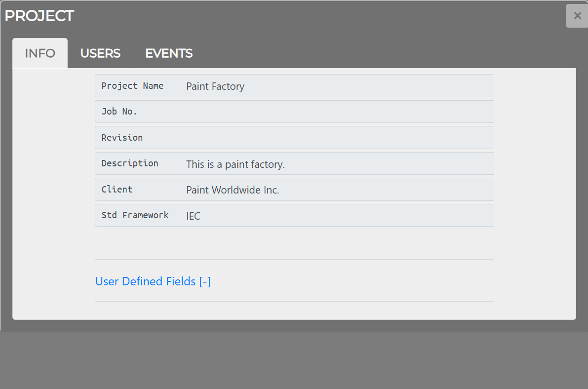This screenshot has width=588, height=389.
Task: Switch to the INFO tab
Action: pos(40,53)
